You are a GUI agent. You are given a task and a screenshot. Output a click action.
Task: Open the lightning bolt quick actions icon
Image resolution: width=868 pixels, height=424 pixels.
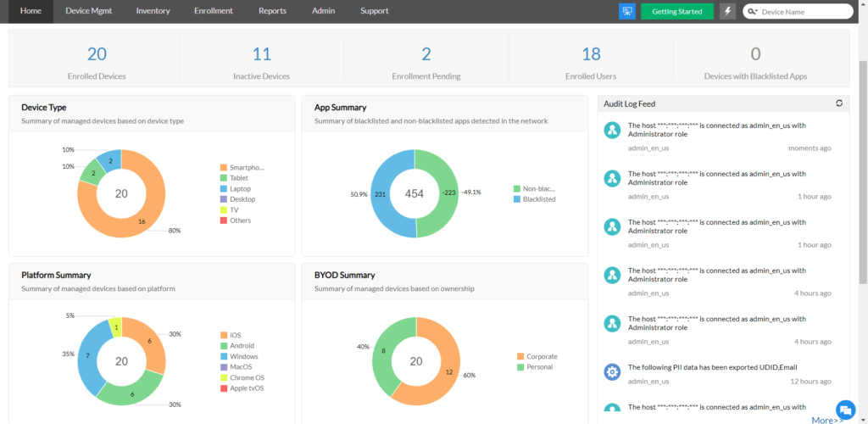(727, 11)
